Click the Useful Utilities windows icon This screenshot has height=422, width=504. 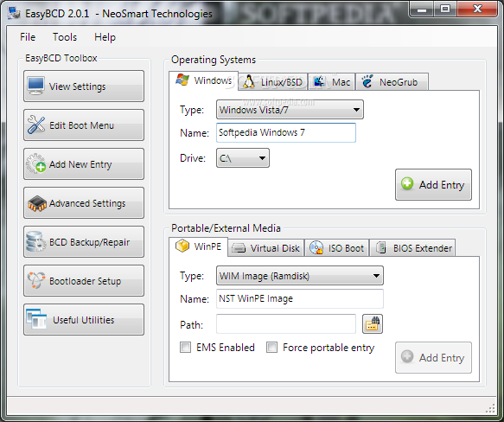click(x=36, y=319)
